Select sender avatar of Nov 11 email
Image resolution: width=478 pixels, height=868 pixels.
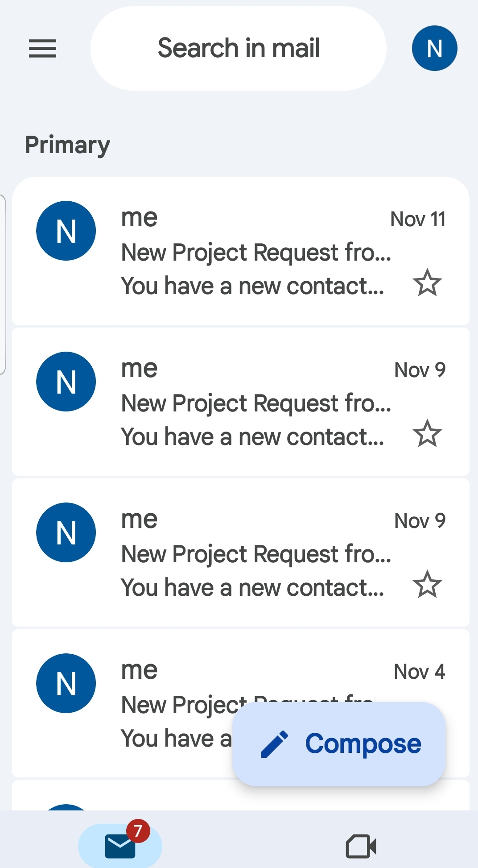pyautogui.click(x=66, y=231)
